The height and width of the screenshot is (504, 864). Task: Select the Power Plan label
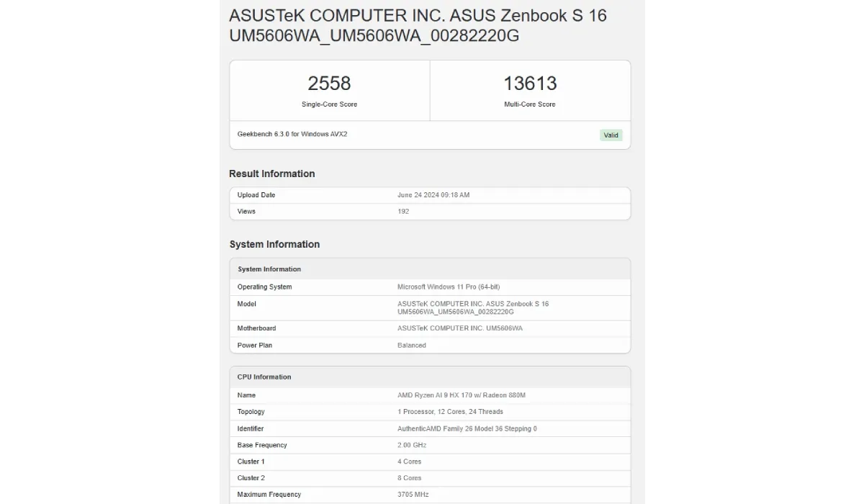click(x=255, y=345)
